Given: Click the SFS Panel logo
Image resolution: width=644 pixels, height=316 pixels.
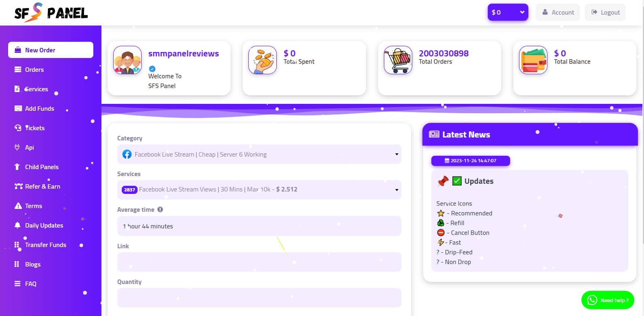Looking at the screenshot, I should tap(51, 13).
